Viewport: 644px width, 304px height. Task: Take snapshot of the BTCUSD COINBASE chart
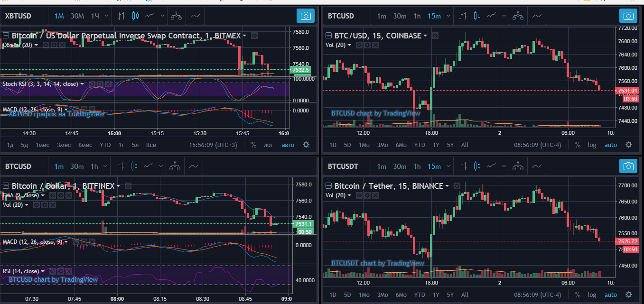pyautogui.click(x=628, y=16)
